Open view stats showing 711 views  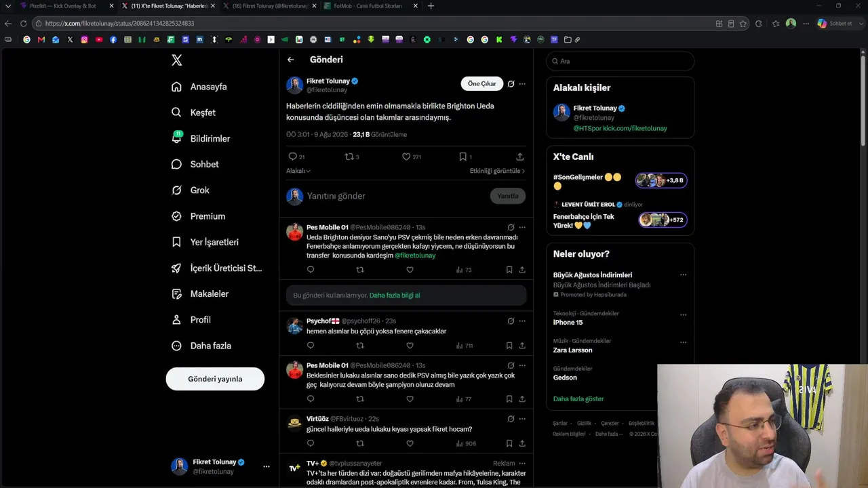pyautogui.click(x=465, y=346)
